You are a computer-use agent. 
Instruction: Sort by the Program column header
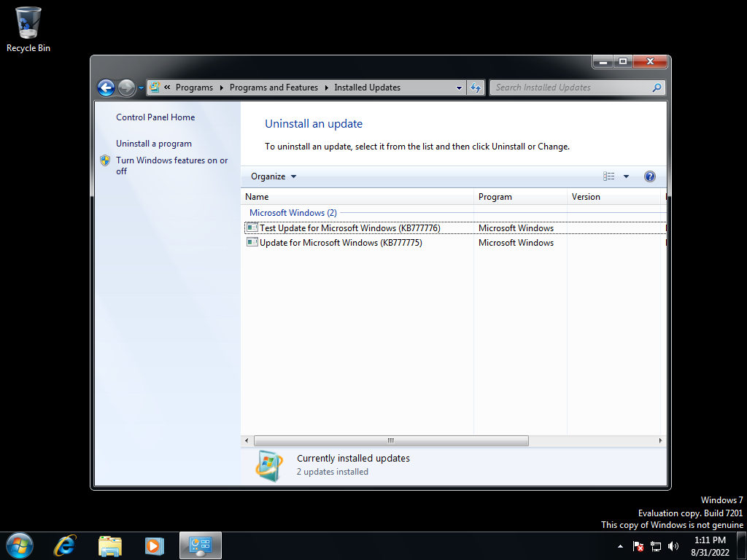tap(520, 197)
